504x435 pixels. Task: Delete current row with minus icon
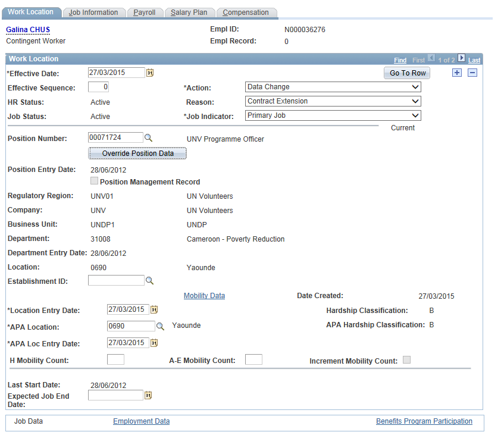tap(472, 73)
